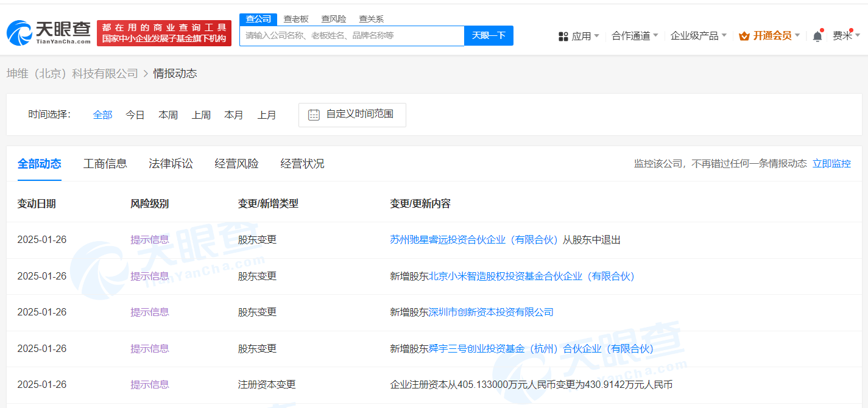
Task: Select the 今日 time filter
Action: pyautogui.click(x=135, y=114)
